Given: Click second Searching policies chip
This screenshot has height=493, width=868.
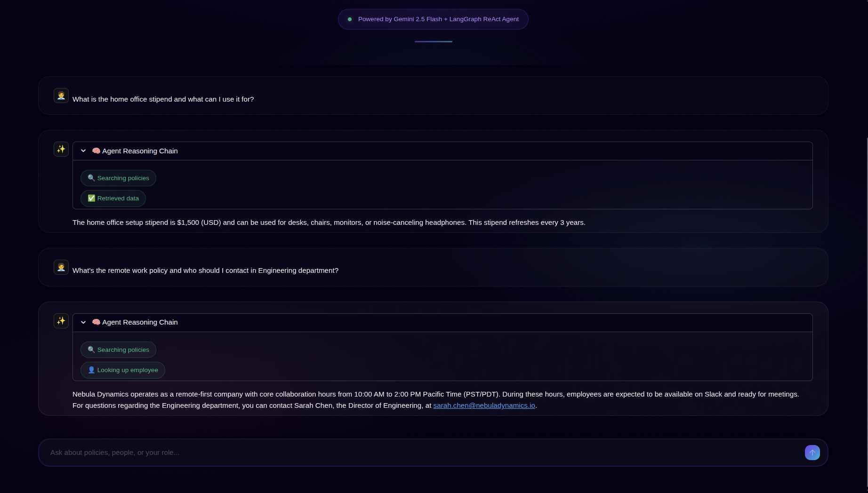Looking at the screenshot, I should pyautogui.click(x=118, y=350).
